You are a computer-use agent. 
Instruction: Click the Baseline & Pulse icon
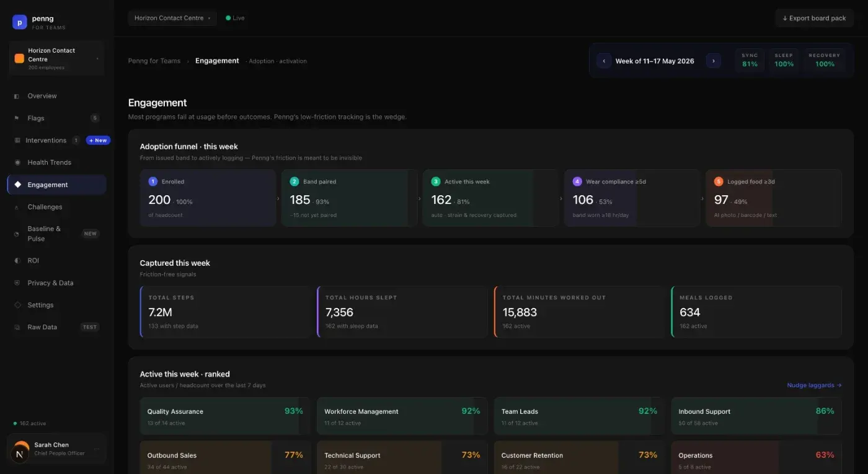(x=17, y=234)
